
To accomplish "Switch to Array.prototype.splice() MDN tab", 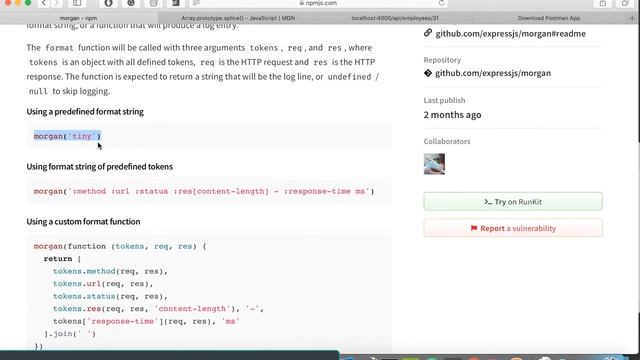I will pos(238,18).
